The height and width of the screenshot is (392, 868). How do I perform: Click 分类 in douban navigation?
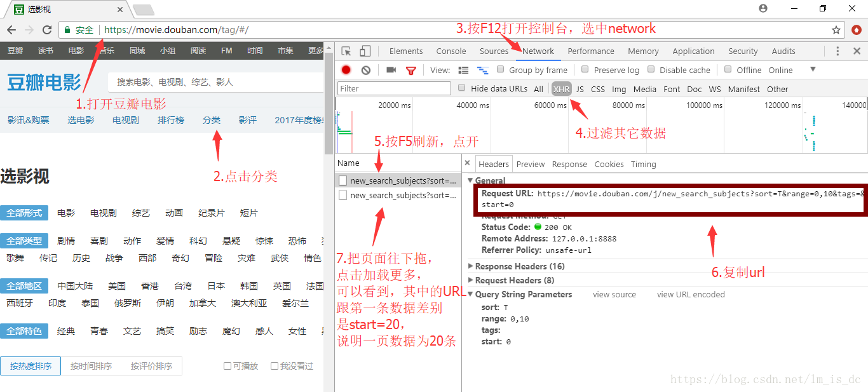(x=212, y=120)
